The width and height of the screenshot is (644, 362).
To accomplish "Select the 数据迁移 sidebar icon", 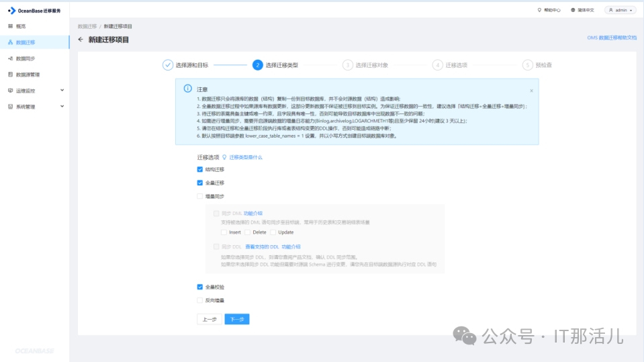I will (x=10, y=42).
